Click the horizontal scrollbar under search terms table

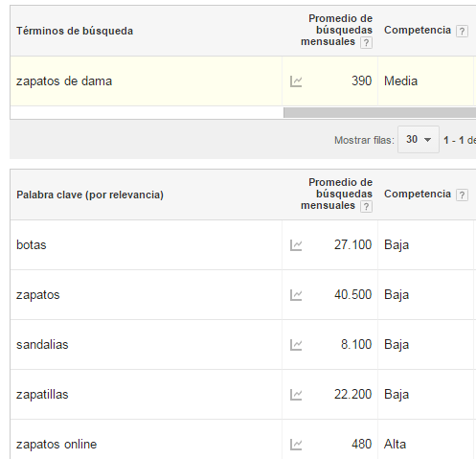pos(379,112)
